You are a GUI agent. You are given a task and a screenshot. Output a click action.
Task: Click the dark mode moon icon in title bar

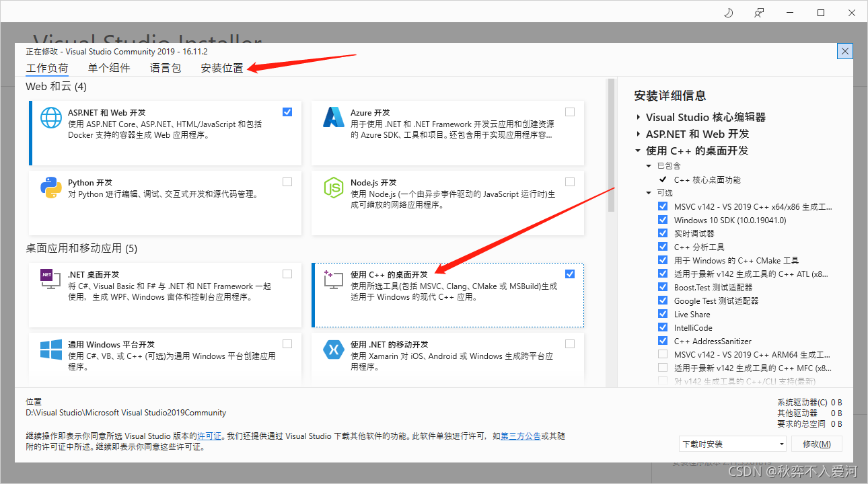click(x=728, y=13)
